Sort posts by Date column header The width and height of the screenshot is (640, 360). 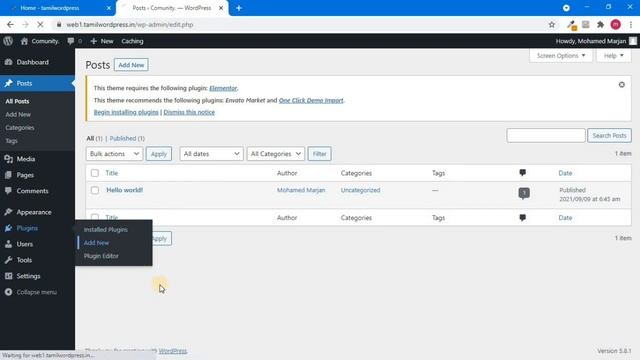pyautogui.click(x=565, y=173)
